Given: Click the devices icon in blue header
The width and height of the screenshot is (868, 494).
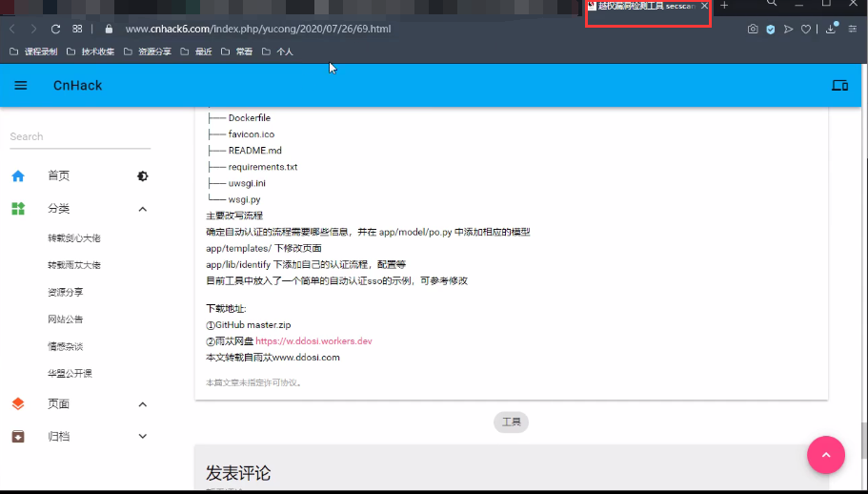Looking at the screenshot, I should [x=839, y=86].
